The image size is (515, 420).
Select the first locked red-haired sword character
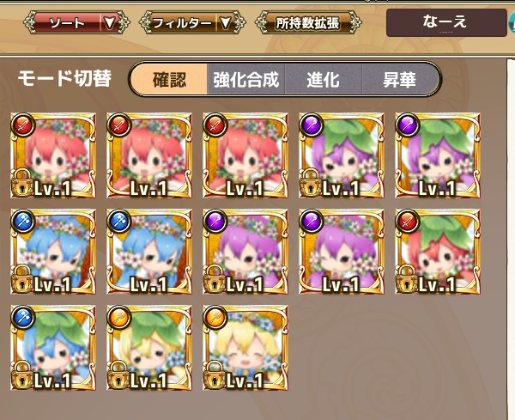coord(53,155)
